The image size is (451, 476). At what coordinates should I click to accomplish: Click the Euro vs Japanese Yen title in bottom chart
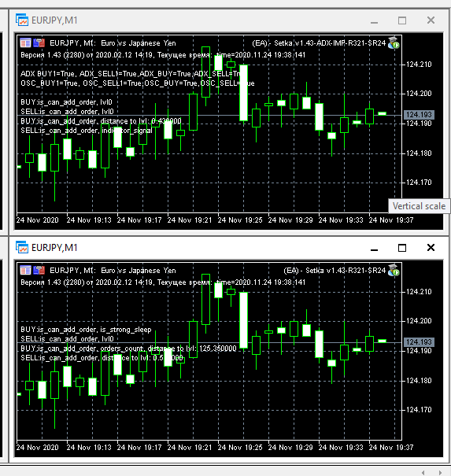pyautogui.click(x=139, y=271)
